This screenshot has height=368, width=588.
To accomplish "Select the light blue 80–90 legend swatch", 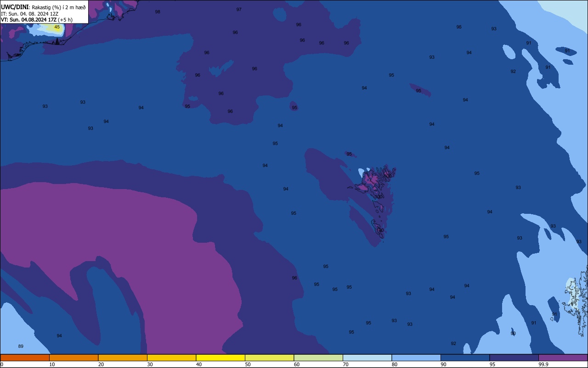I will (x=416, y=357).
